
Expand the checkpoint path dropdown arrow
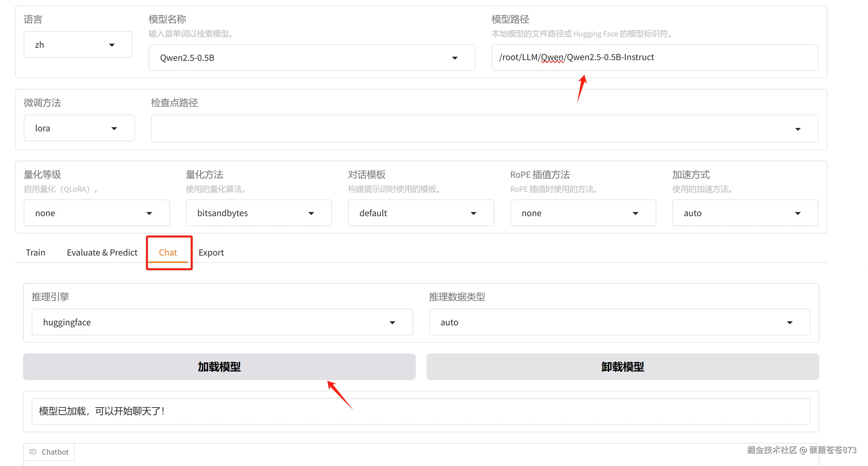click(x=797, y=129)
